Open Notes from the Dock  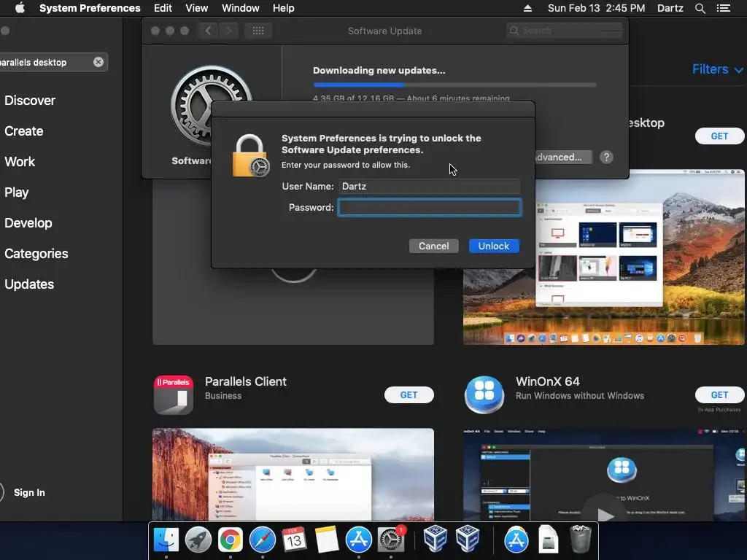point(326,540)
